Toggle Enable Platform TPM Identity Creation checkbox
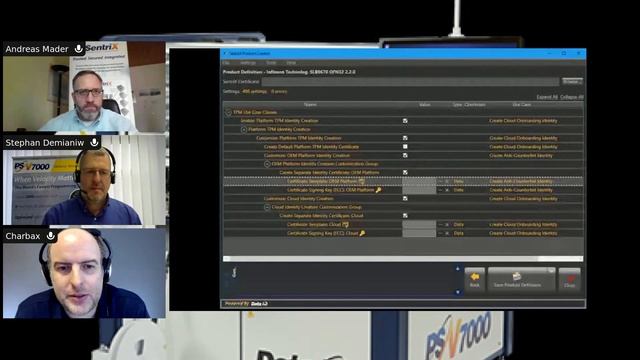 (x=405, y=121)
